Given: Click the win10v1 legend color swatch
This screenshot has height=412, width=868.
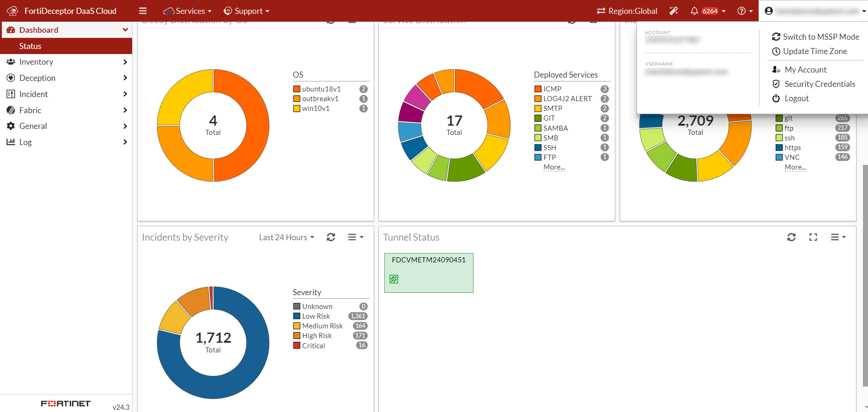Looking at the screenshot, I should tap(297, 109).
